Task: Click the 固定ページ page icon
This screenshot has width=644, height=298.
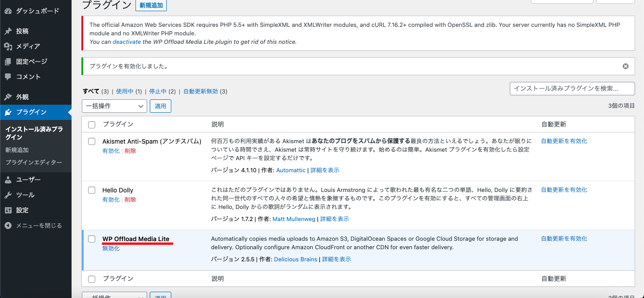Action: 8,61
